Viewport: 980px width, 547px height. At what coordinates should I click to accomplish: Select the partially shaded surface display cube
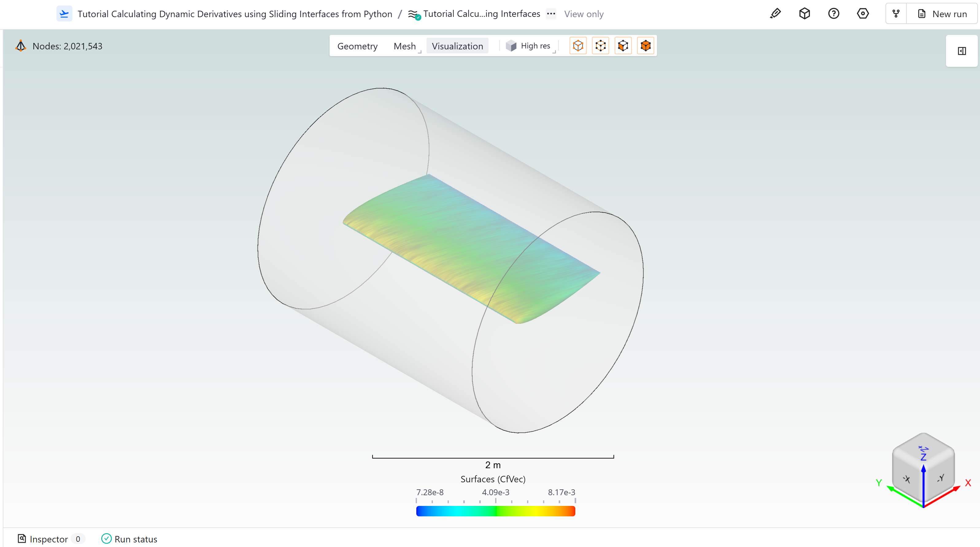tap(623, 46)
